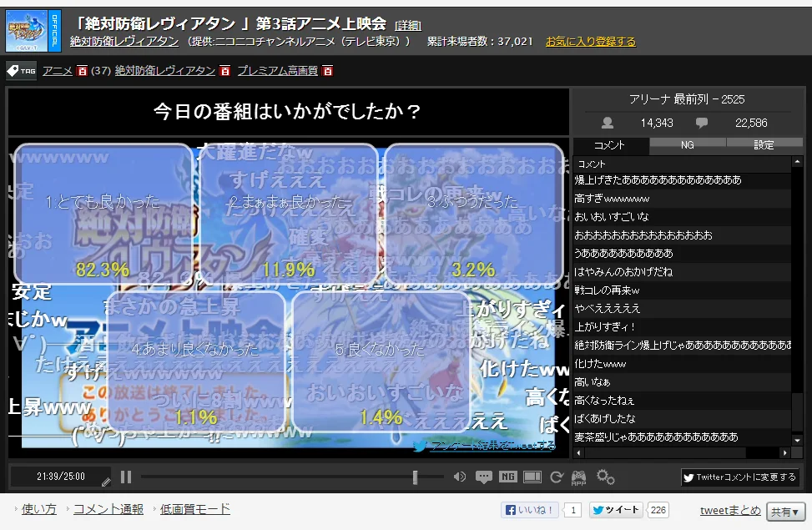This screenshot has height=530, width=812.
Task: Pause the video playback
Action: [126, 477]
